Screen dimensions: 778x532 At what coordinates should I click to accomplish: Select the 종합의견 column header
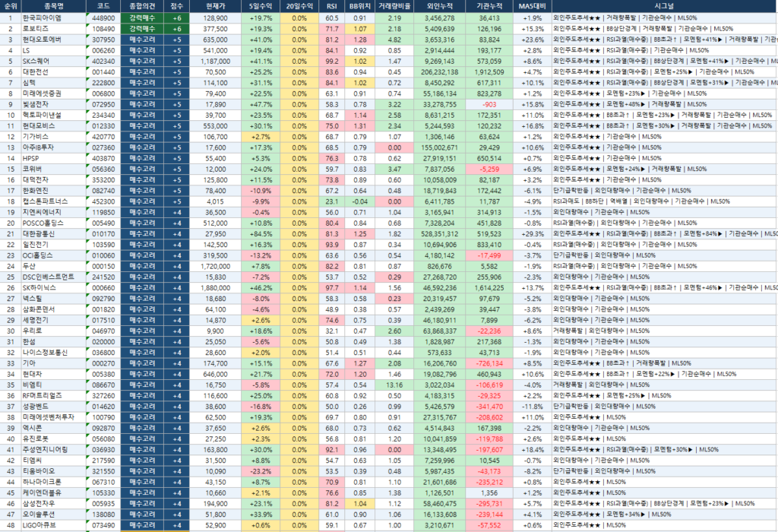point(142,6)
